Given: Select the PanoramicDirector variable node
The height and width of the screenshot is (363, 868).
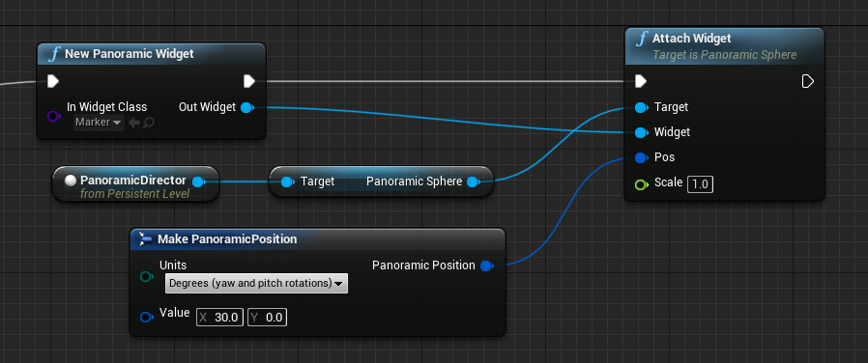Looking at the screenshot, I should pos(135,184).
